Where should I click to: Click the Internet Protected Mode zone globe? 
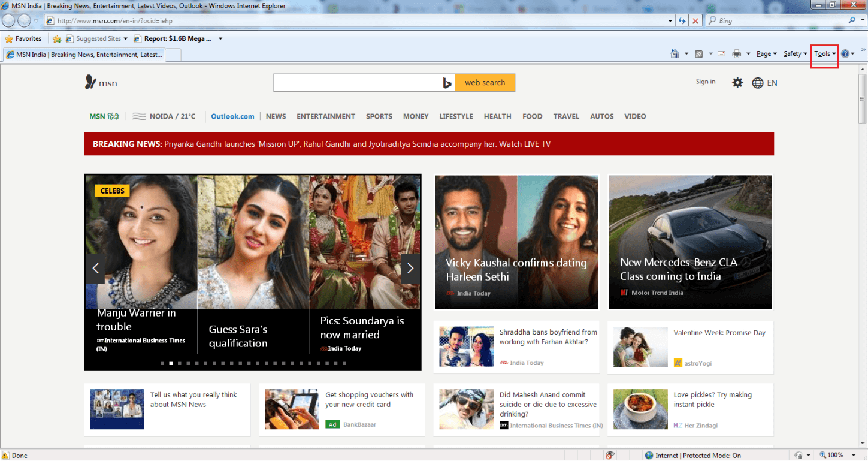click(649, 456)
